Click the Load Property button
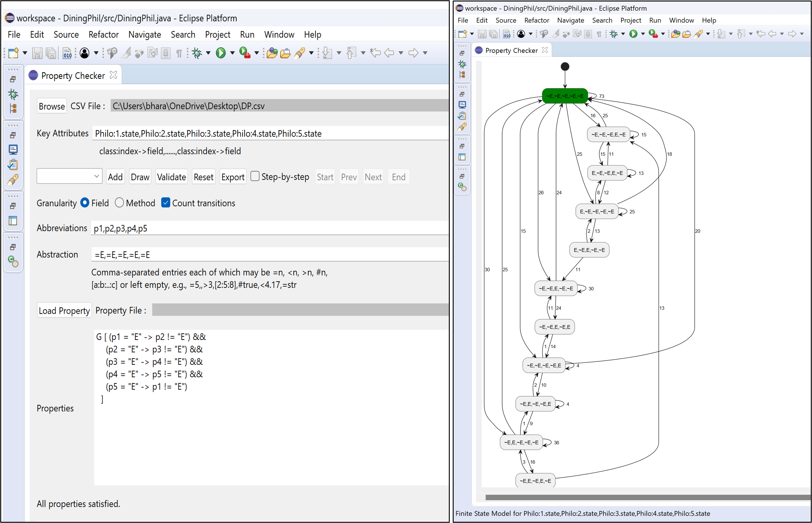Viewport: 812px width, 523px height. (64, 310)
